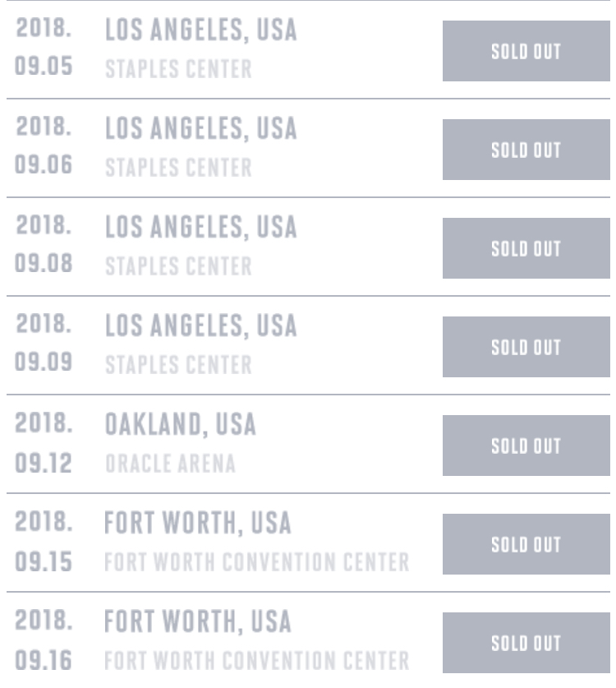Viewport: 616px width, 688px height.
Task: Select SOLD OUT next to 09.08 date
Action: 526,248
